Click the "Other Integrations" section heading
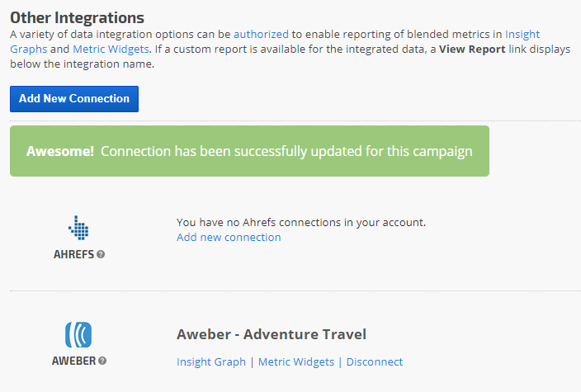Screen dimensions: 581x392 (x=77, y=17)
